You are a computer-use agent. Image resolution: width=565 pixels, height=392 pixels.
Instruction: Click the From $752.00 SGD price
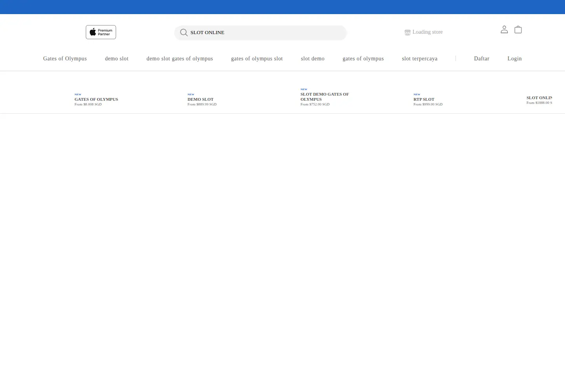(315, 104)
